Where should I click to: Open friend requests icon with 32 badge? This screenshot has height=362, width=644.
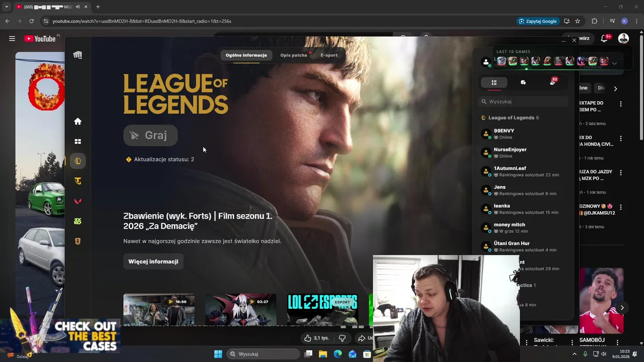coord(553,82)
